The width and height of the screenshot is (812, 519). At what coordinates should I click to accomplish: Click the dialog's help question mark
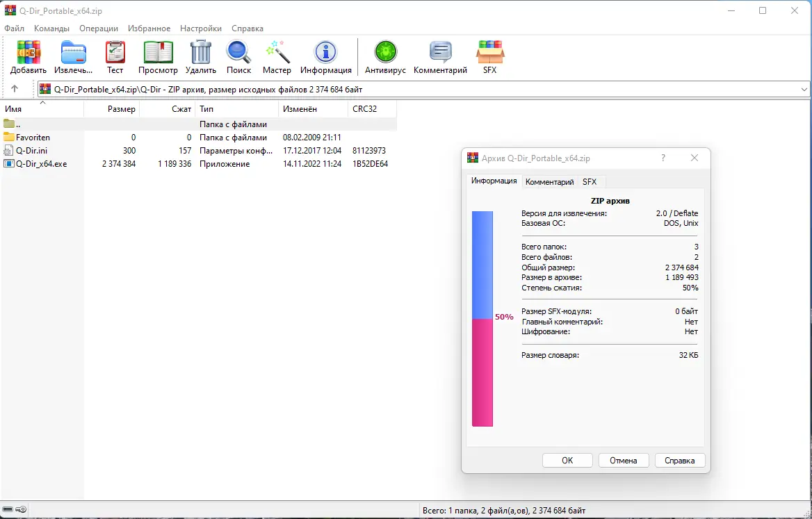pyautogui.click(x=663, y=158)
